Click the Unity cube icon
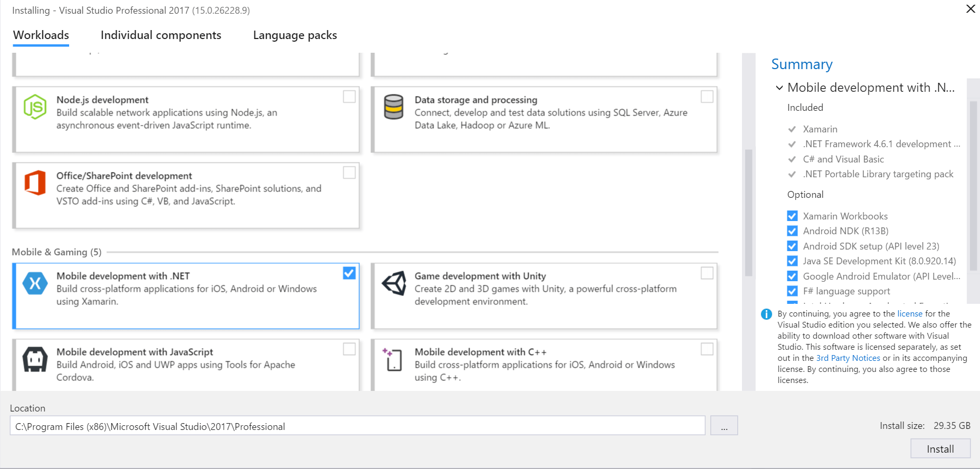The height and width of the screenshot is (469, 980). coord(394,283)
